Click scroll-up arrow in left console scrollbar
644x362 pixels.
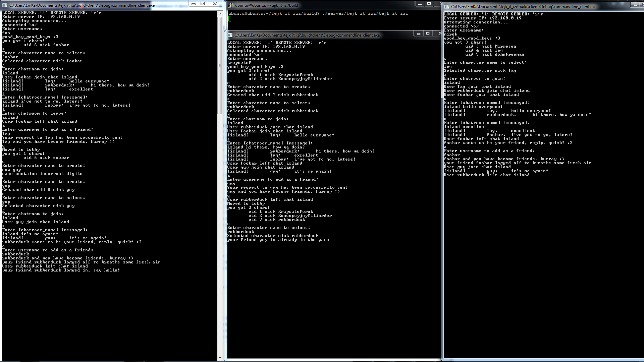[220, 14]
